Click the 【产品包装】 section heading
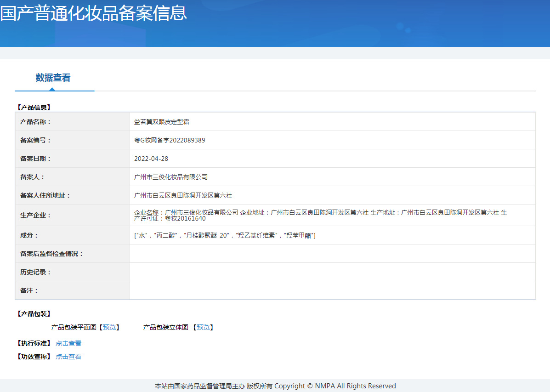The height and width of the screenshot is (392, 550). [34, 314]
